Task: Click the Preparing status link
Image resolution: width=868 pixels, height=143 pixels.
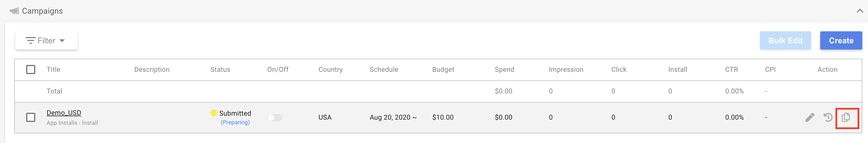Action: coord(235,122)
